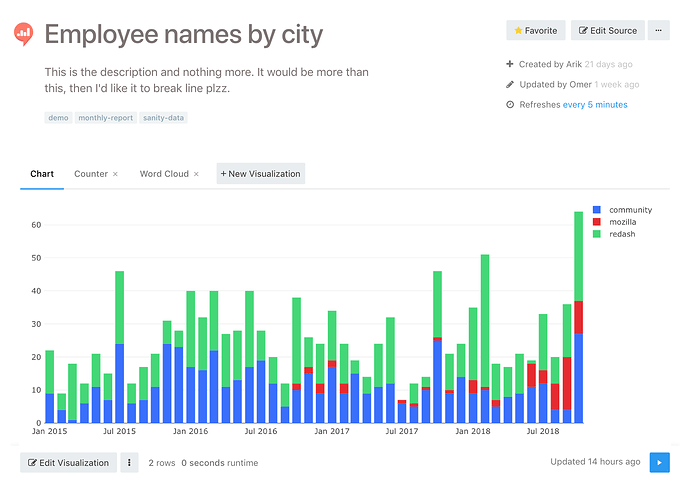The image size is (690, 479).
Task: Click Created by Arik text
Action: (x=550, y=64)
